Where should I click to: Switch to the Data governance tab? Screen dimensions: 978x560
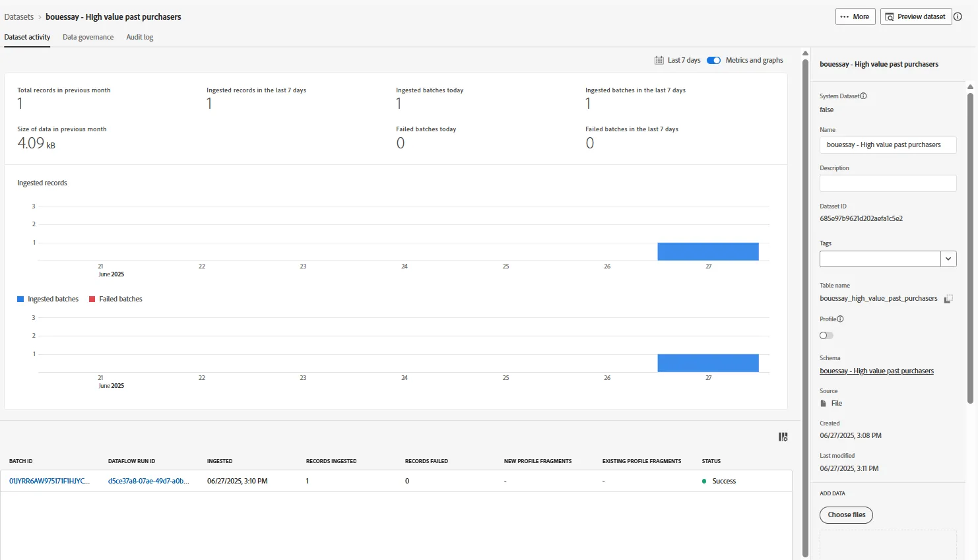click(88, 37)
